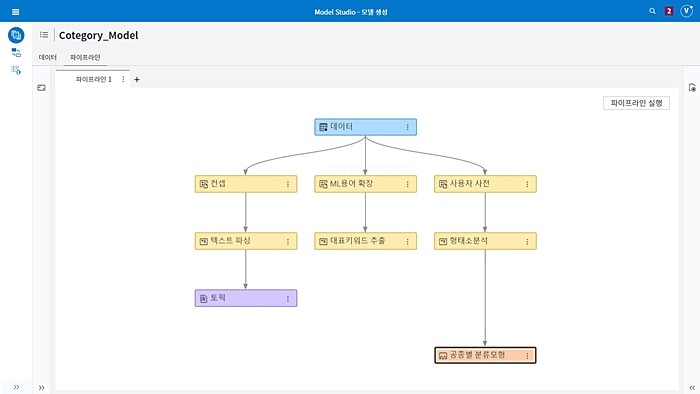Switch to the 데이터 tab

(48, 57)
